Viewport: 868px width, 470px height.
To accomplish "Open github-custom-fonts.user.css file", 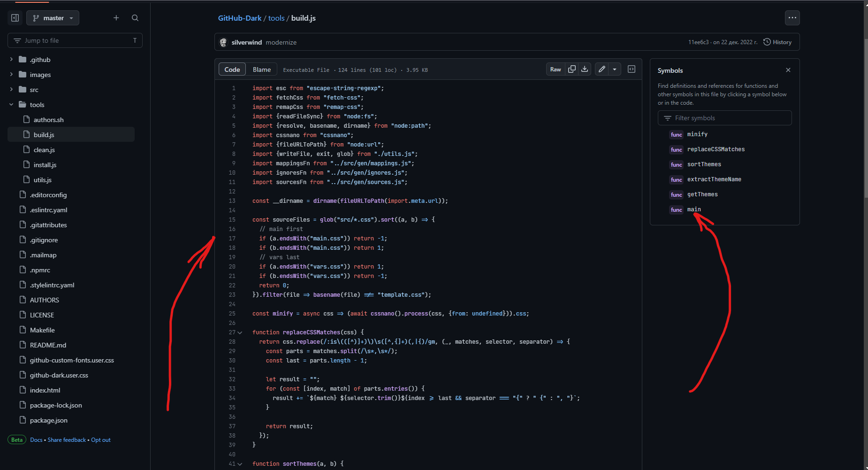I will pos(71,360).
